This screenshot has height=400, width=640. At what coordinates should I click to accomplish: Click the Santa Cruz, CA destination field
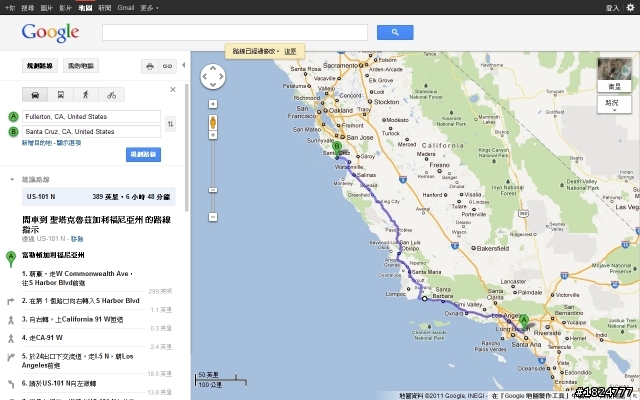pyautogui.click(x=91, y=131)
